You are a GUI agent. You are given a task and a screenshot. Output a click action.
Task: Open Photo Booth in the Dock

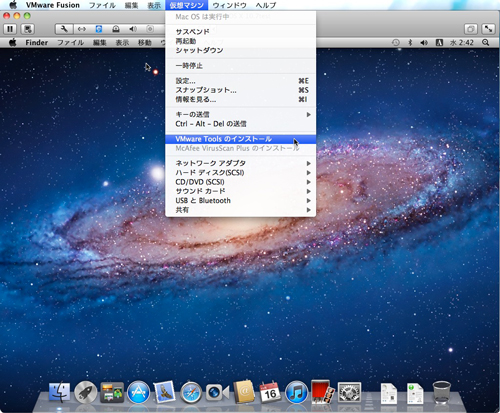322,392
